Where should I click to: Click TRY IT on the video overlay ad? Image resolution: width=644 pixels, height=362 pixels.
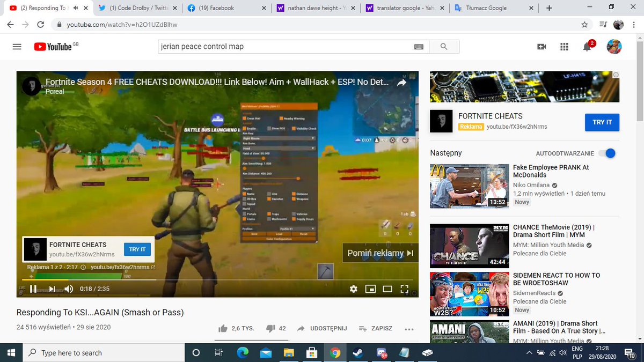pyautogui.click(x=137, y=249)
